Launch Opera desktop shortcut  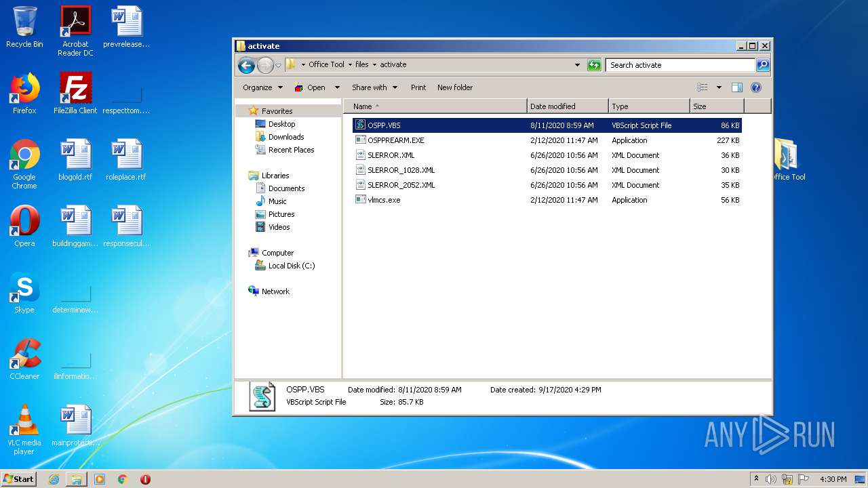(24, 226)
